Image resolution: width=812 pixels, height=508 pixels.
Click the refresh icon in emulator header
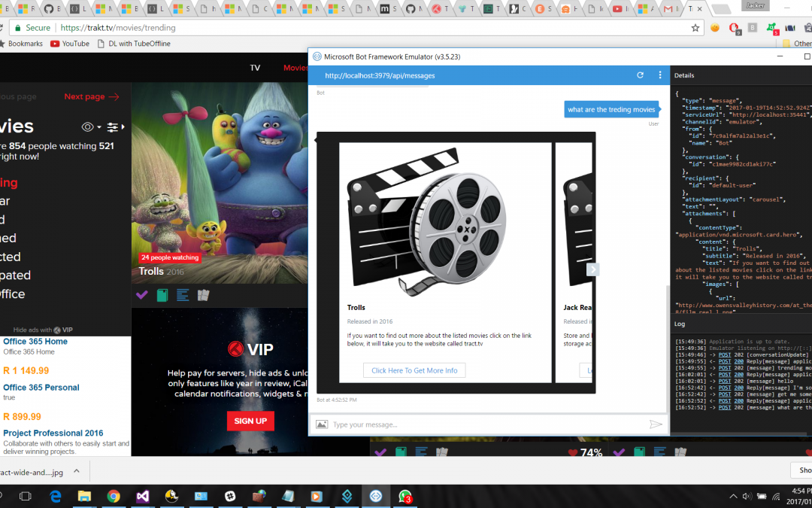pyautogui.click(x=640, y=75)
